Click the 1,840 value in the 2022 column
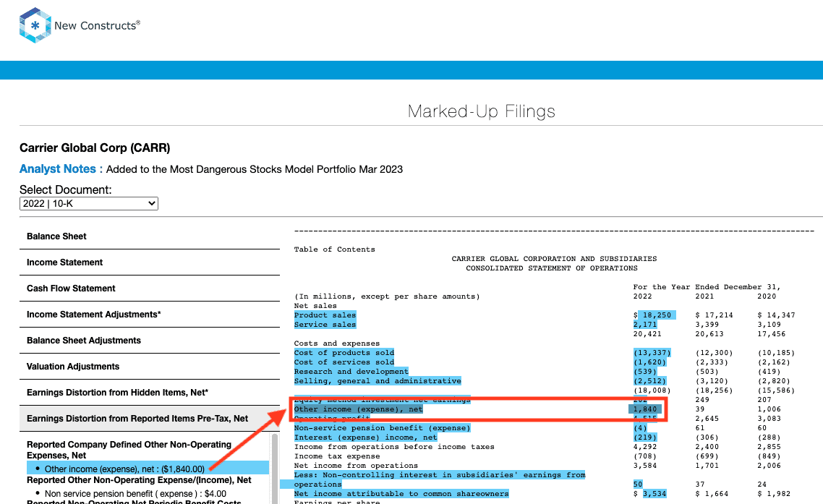 tap(645, 409)
